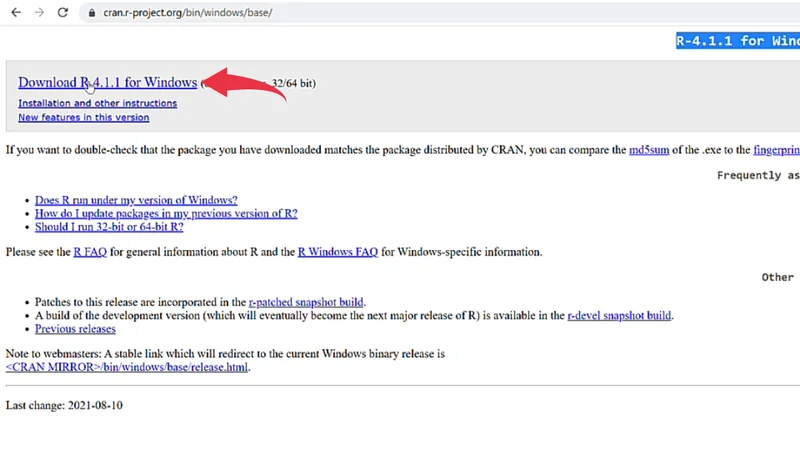Click the highlighted R-4.1.1 for Windows heading
Viewport: 800px width, 450px height.
click(738, 41)
